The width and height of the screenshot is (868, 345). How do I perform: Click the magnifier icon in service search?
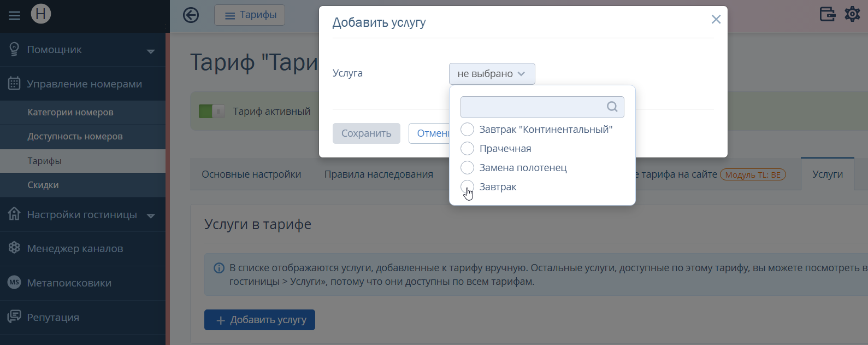coord(612,107)
